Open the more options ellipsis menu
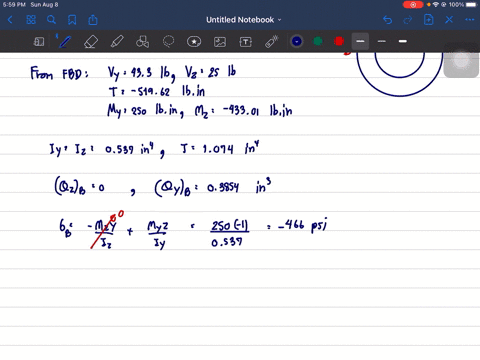The height and width of the screenshot is (360, 480). point(470,20)
